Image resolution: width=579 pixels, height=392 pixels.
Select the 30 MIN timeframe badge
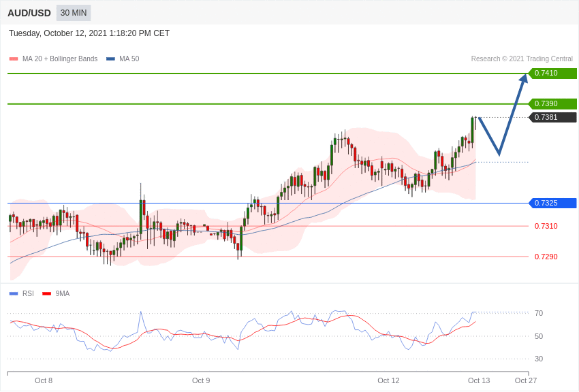click(x=74, y=13)
